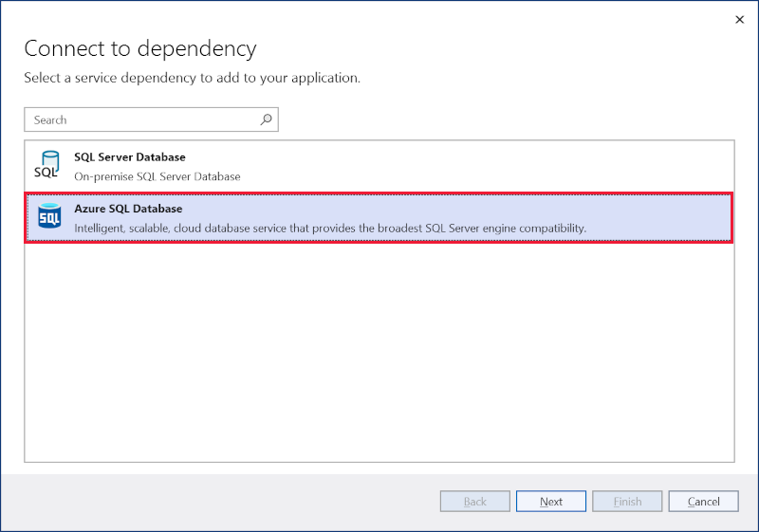The width and height of the screenshot is (759, 532).
Task: Click the SQL Server Database cylinder icon
Action: 47,166
